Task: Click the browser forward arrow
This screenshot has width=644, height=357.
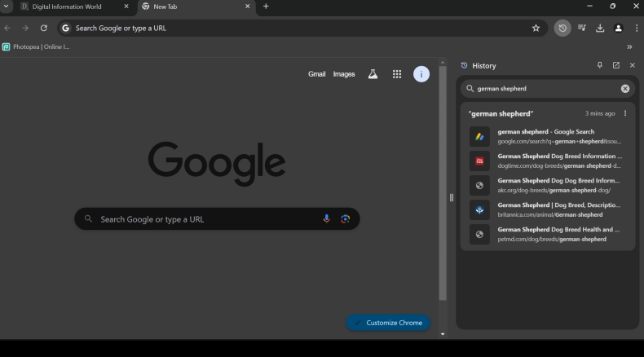Action: (25, 28)
